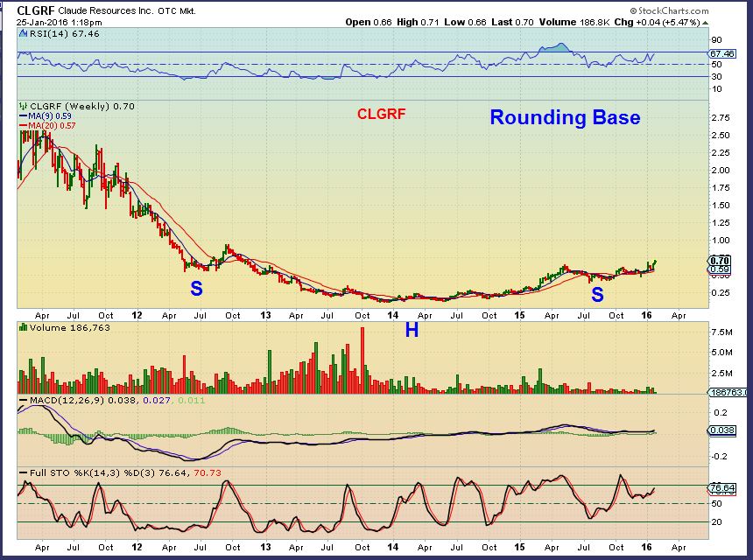753x560 pixels.
Task: Click the 0.038 MACD value tag
Action: [x=722, y=430]
